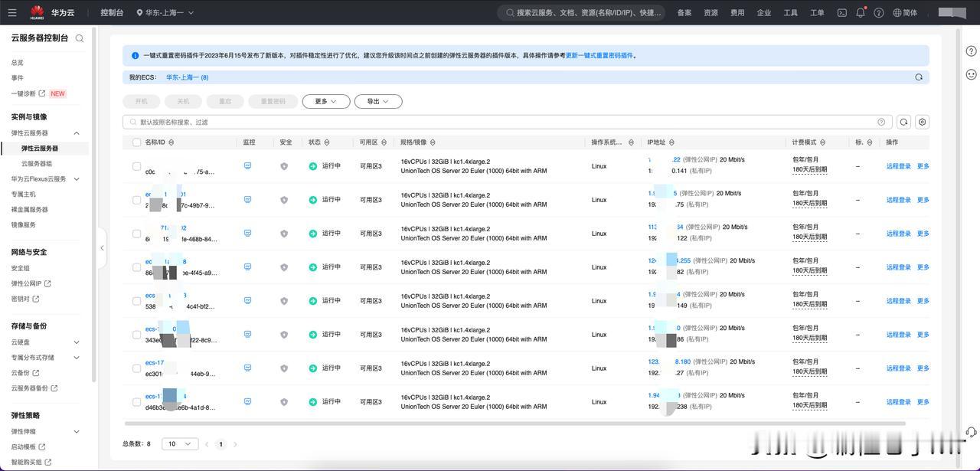980x471 pixels.
Task: Click the security shield icon in the second row
Action: (284, 200)
